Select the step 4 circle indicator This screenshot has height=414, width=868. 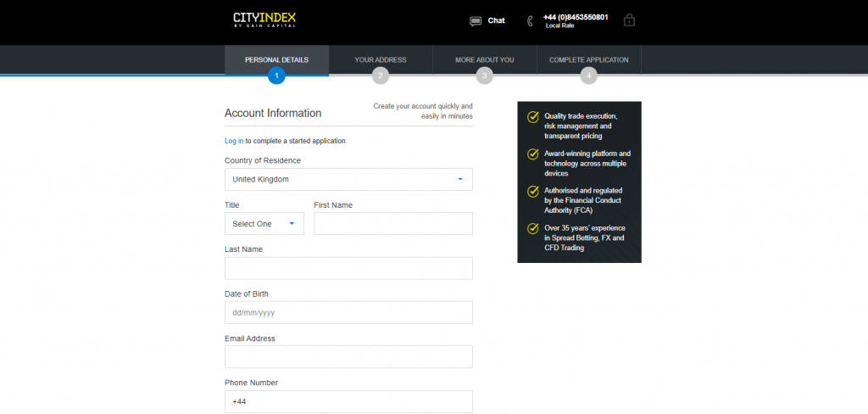(588, 76)
